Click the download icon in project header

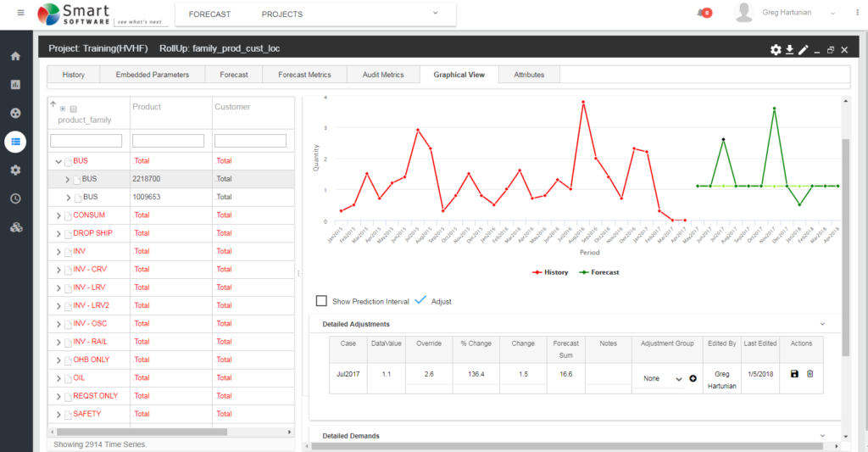pos(790,50)
